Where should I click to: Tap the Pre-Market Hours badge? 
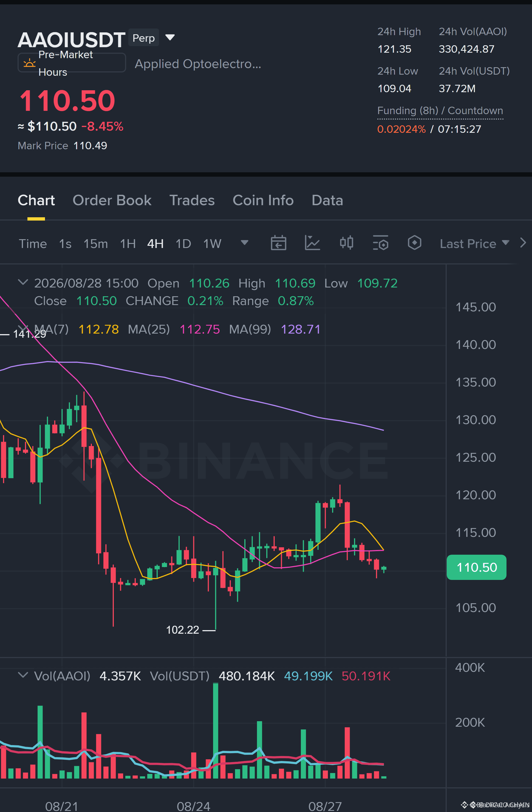[x=72, y=63]
